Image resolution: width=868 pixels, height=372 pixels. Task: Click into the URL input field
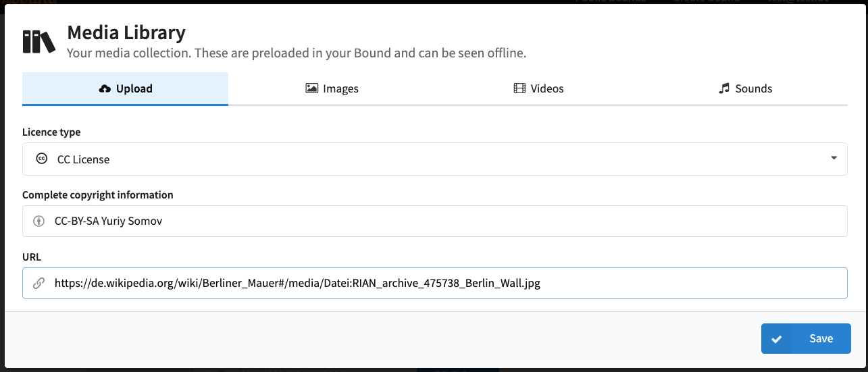coord(435,284)
